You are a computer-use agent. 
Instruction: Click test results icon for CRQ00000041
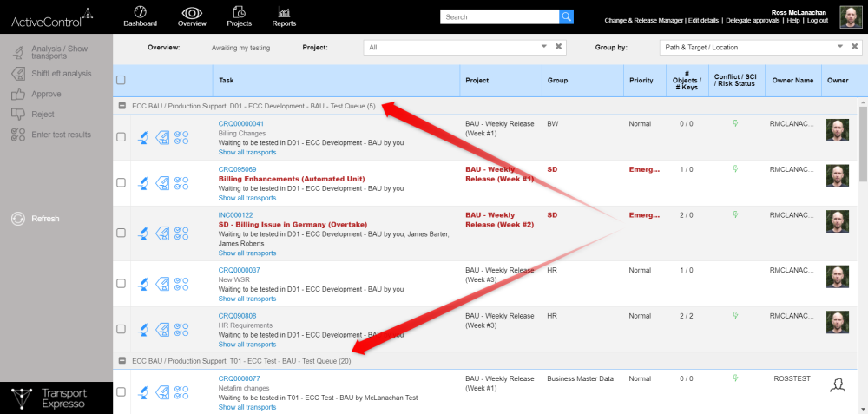click(181, 137)
